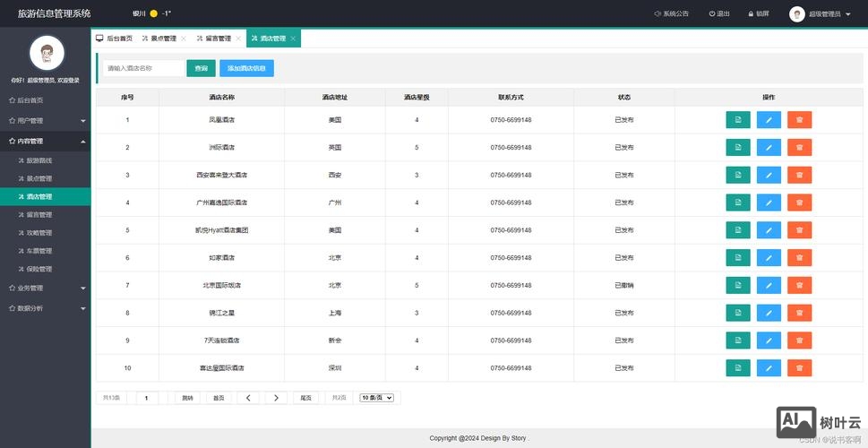The image size is (868, 448).
Task: Click the 添加酒店信息 button
Action: 246,68
